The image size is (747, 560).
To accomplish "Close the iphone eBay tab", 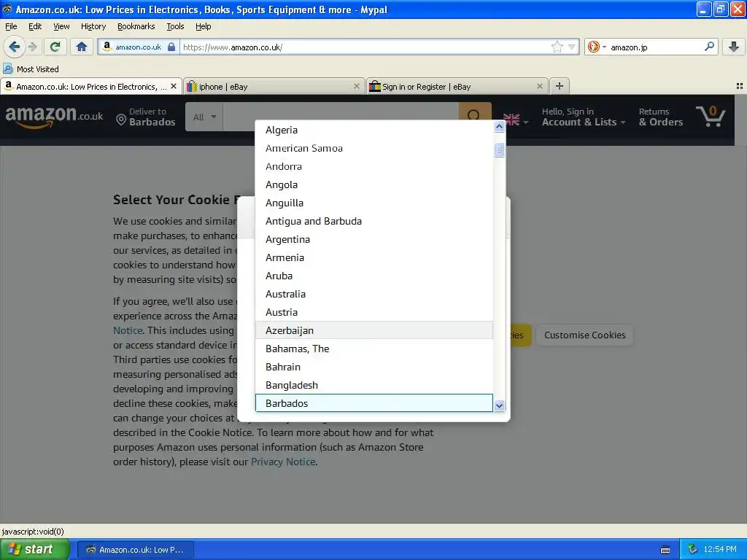I will pyautogui.click(x=356, y=86).
